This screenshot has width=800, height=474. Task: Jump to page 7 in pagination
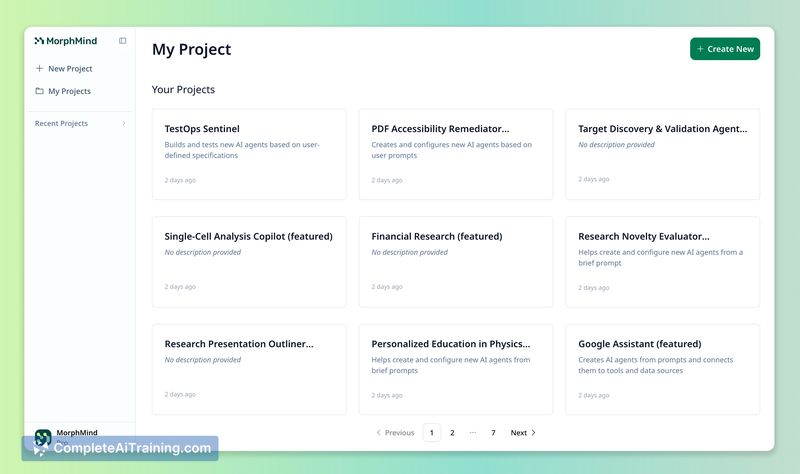[493, 433]
